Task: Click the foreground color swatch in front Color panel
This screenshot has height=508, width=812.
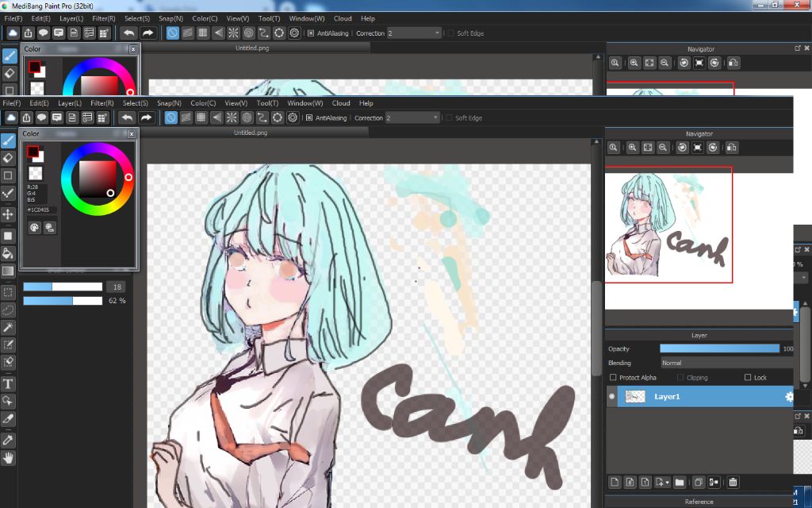Action: click(x=33, y=152)
